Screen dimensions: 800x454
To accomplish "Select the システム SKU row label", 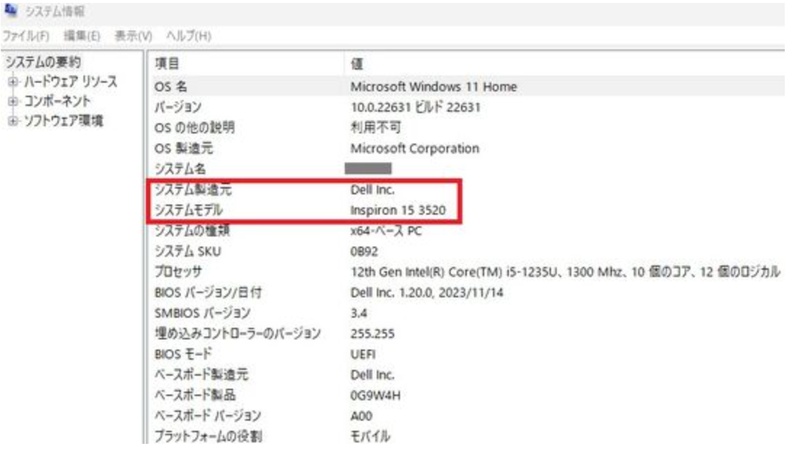I will 187,251.
